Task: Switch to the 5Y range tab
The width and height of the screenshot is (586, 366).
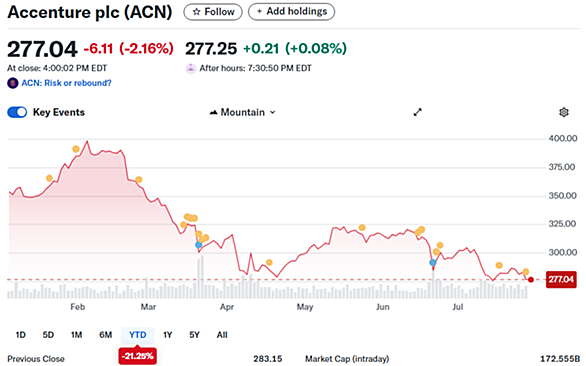Action: [194, 335]
